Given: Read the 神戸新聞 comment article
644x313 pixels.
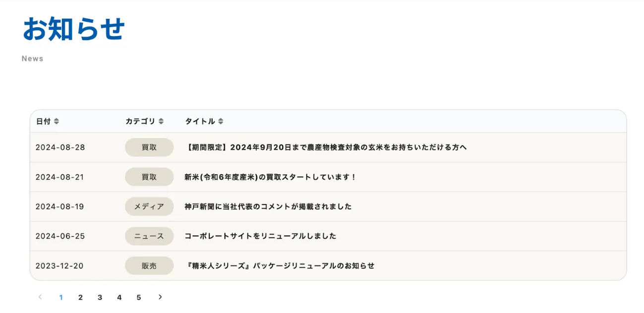Looking at the screenshot, I should click(x=268, y=207).
